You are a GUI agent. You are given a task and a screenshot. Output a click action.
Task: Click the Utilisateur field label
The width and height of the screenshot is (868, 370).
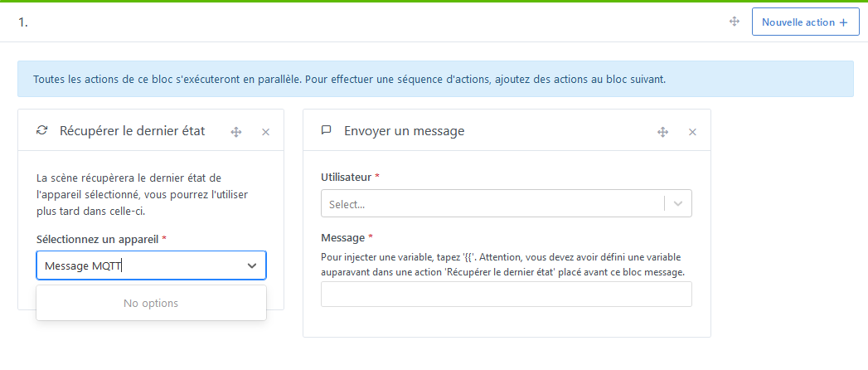coord(346,178)
